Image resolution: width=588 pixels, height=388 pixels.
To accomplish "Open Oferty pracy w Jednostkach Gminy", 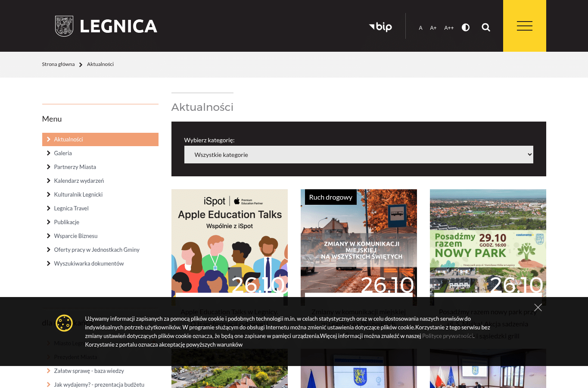I will [x=97, y=250].
